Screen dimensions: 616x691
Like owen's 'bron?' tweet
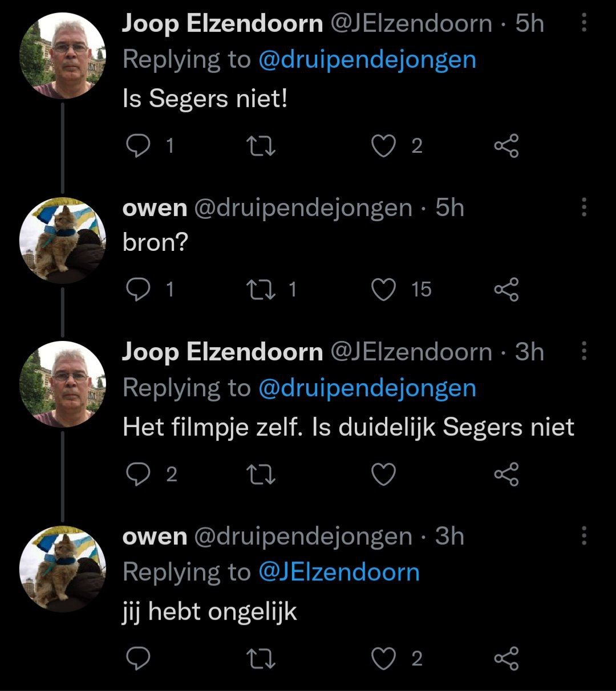point(383,290)
